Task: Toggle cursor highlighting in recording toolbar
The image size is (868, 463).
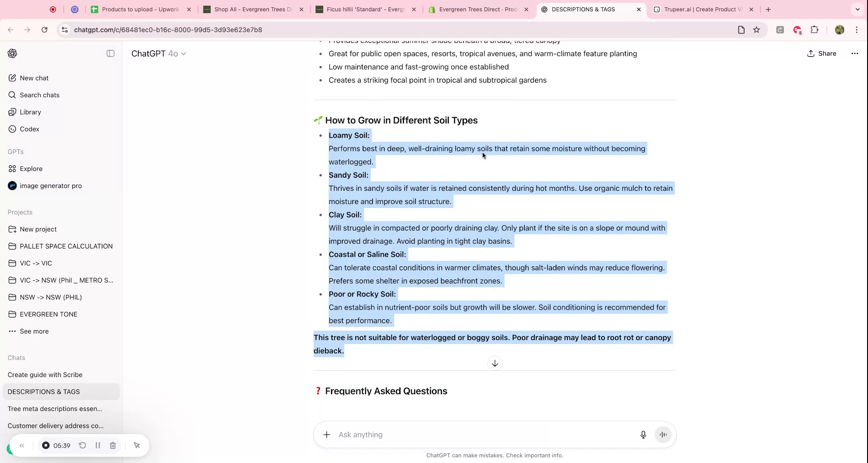Action: [x=137, y=445]
